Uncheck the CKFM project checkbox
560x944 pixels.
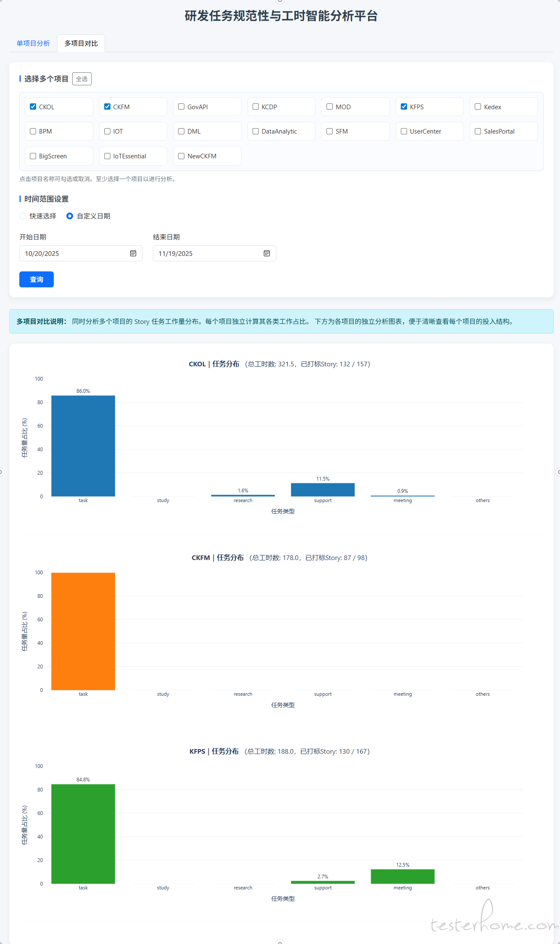pyautogui.click(x=108, y=107)
